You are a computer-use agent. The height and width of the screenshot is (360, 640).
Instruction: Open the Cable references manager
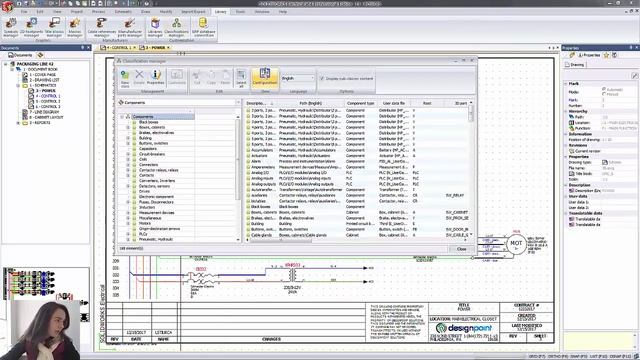(102, 27)
